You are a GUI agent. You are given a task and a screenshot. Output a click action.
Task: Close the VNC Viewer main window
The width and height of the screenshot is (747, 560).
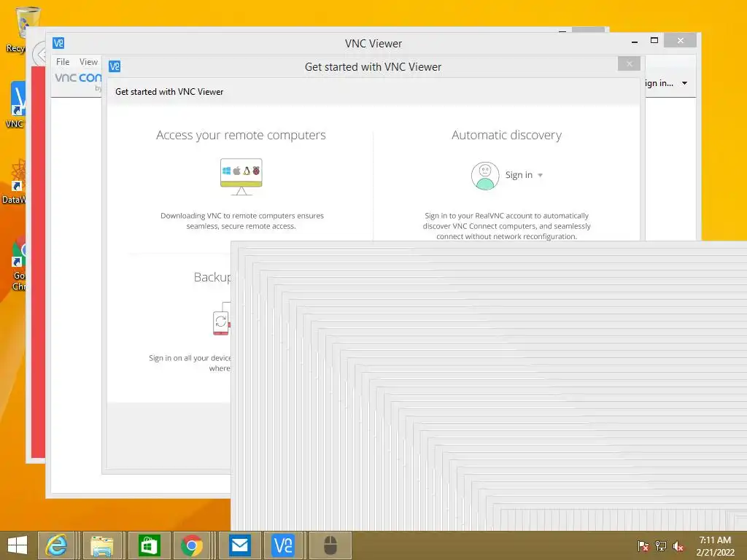pyautogui.click(x=681, y=41)
